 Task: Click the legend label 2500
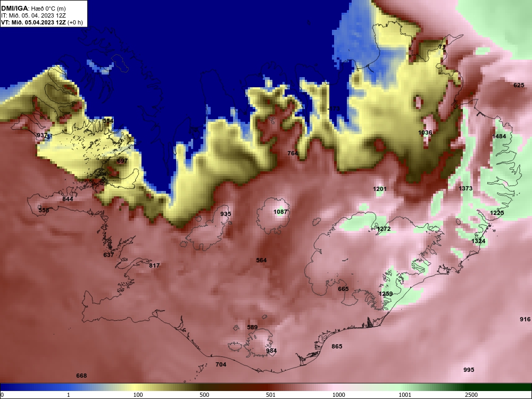click(471, 395)
